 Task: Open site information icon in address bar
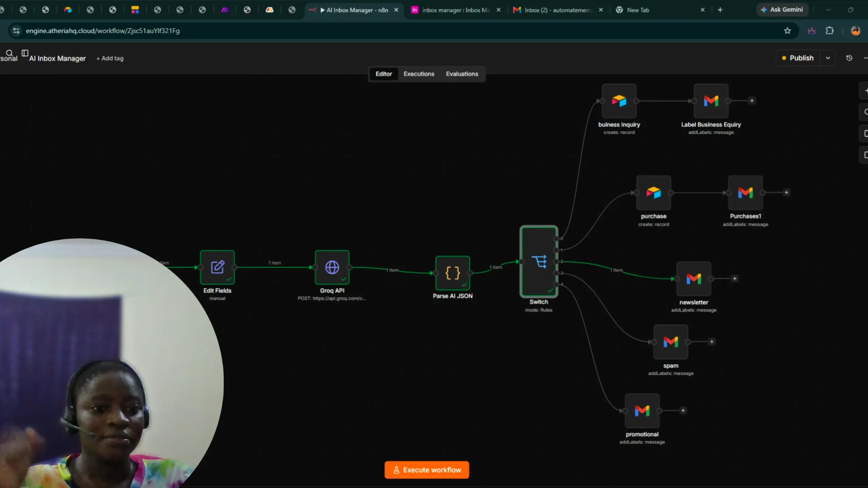tap(16, 31)
